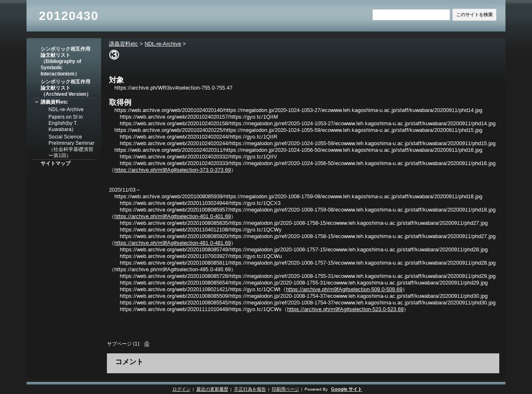Screen dimensions: 532x394
Task: Click the 講義資料etc breadcrumb link
Action: (x=123, y=44)
